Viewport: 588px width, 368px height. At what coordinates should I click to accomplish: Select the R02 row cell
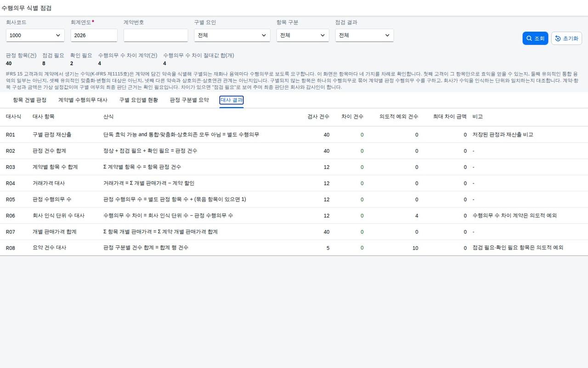(11, 151)
